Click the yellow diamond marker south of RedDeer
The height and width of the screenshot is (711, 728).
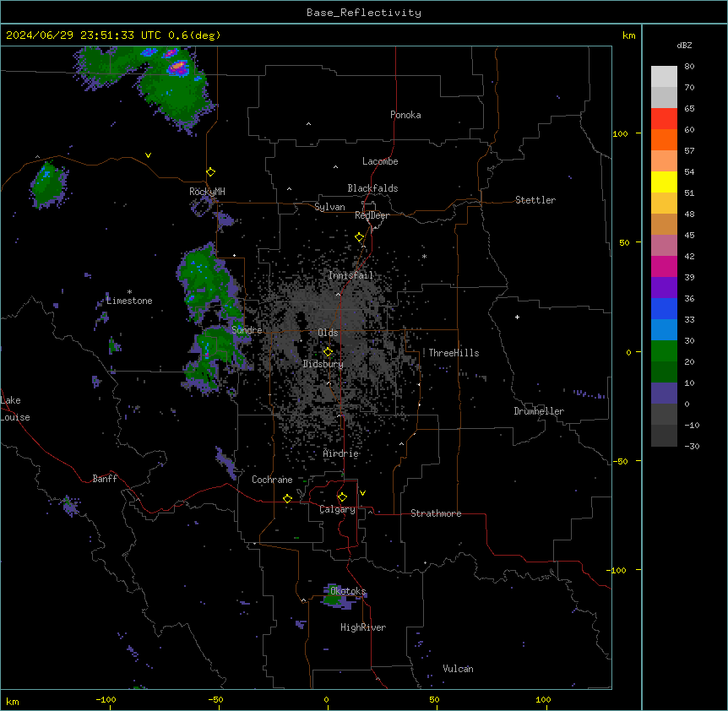click(360, 237)
